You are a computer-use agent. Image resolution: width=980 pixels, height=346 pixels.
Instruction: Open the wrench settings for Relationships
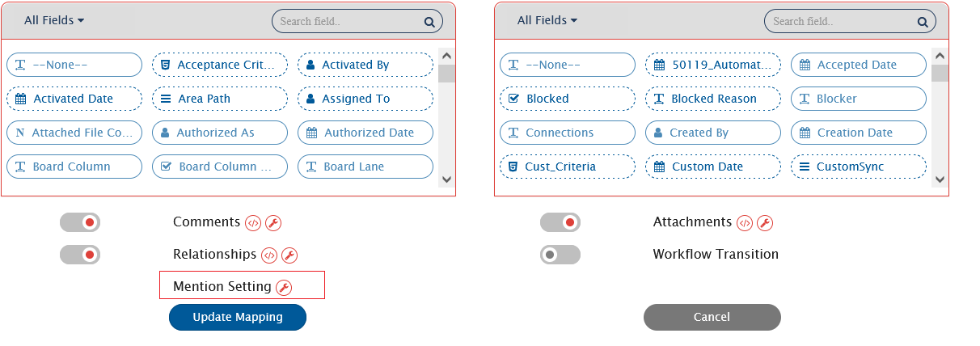(x=289, y=255)
